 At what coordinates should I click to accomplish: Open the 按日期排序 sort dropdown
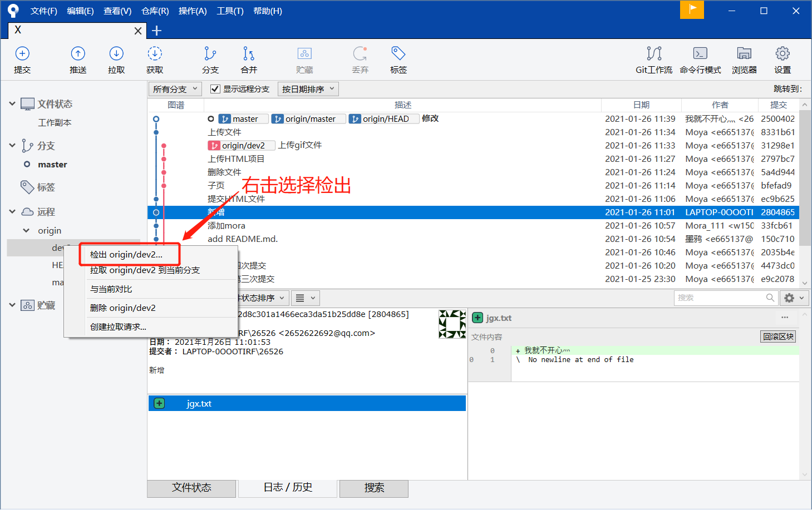308,89
